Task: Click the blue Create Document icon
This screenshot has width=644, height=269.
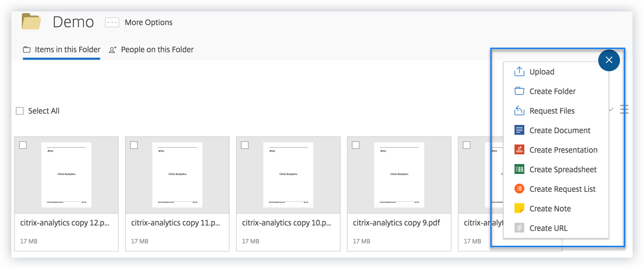Action: pyautogui.click(x=519, y=130)
